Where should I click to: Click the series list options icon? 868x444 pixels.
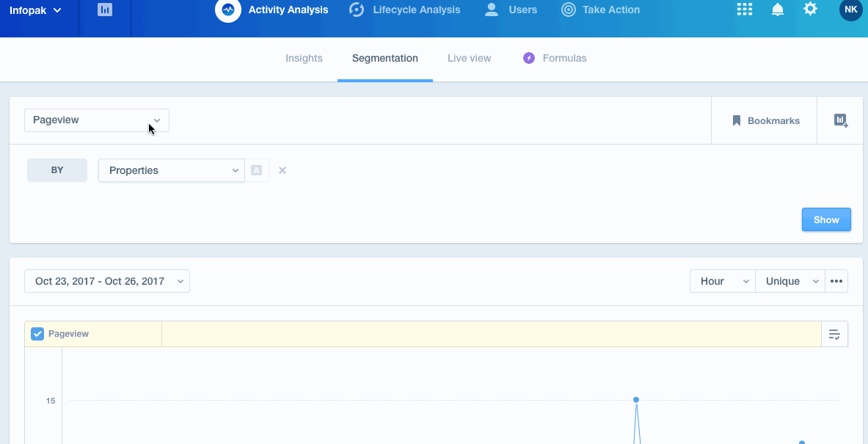click(834, 335)
